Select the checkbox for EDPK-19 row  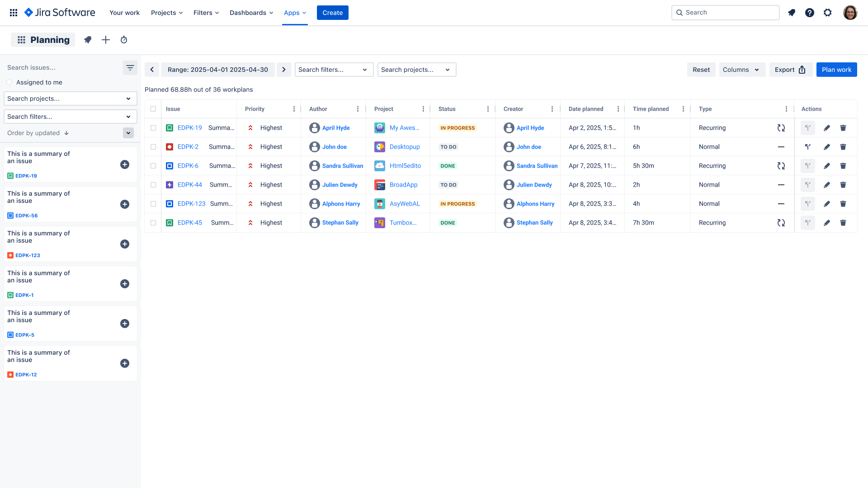point(153,128)
